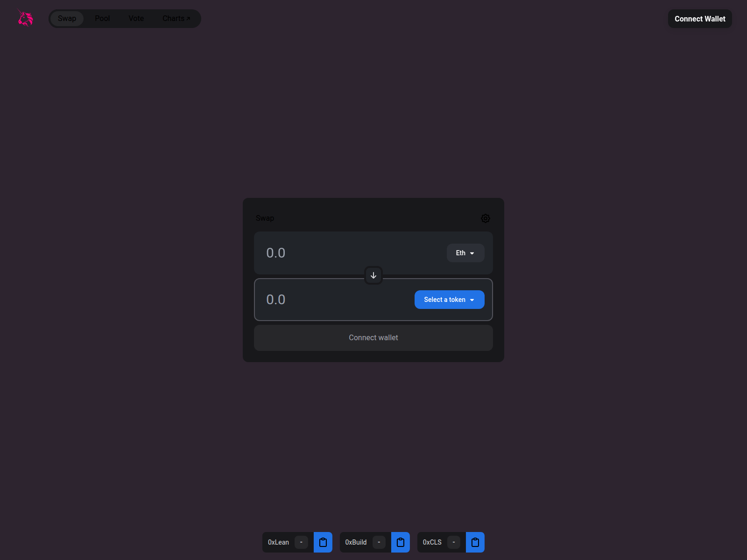Go to the Pool tab
This screenshot has width=747, height=560.
click(x=102, y=19)
